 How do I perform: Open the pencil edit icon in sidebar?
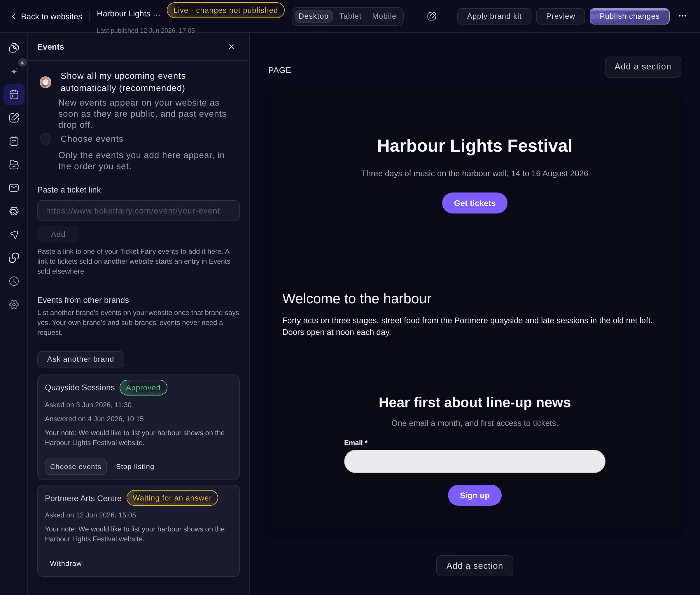pyautogui.click(x=14, y=118)
